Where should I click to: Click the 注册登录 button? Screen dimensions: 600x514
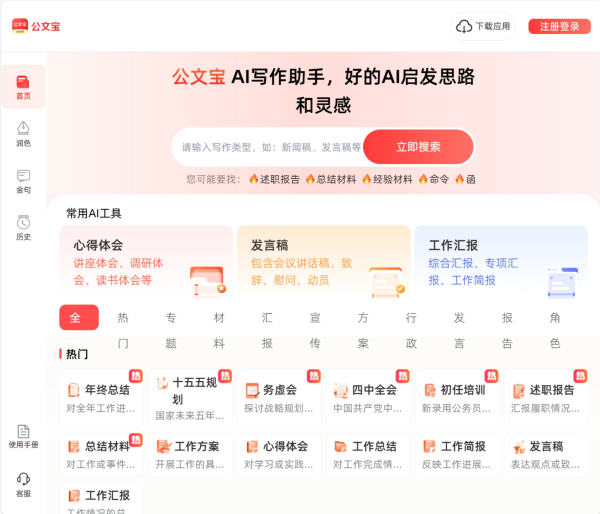pos(559,26)
